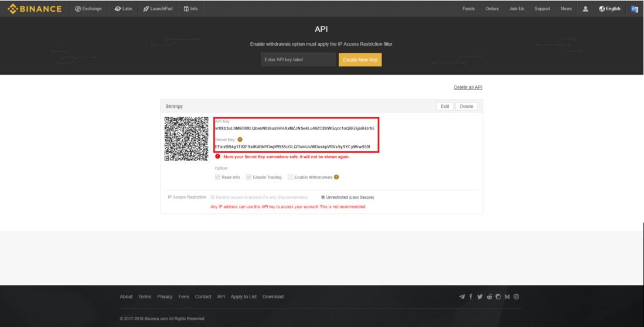Click the Enable Withdrawals info icon
Screen dimensions: 644x327
pyautogui.click(x=336, y=177)
